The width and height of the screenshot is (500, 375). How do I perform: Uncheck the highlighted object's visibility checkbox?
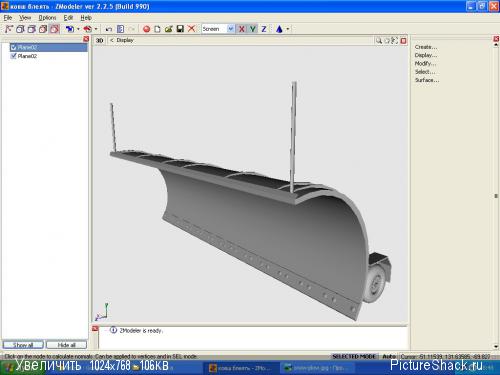[13, 47]
